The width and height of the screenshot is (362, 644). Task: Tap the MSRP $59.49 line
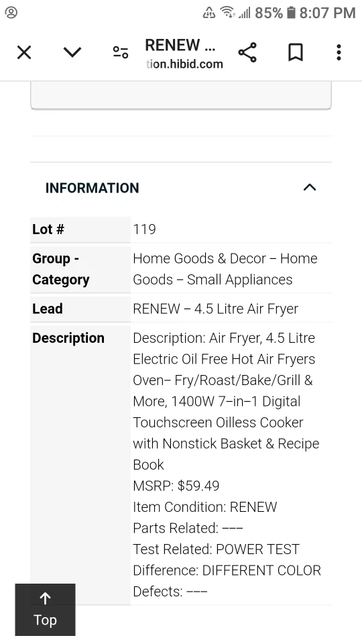coord(176,486)
